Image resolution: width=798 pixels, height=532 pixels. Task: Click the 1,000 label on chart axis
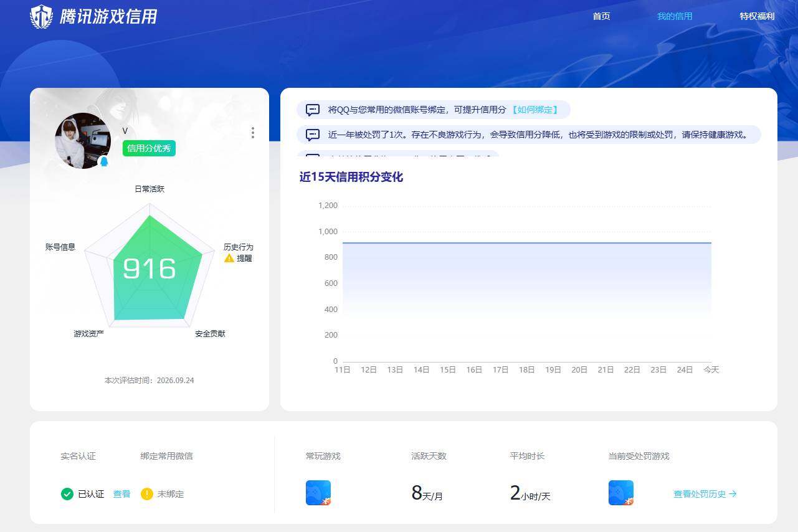coord(328,232)
